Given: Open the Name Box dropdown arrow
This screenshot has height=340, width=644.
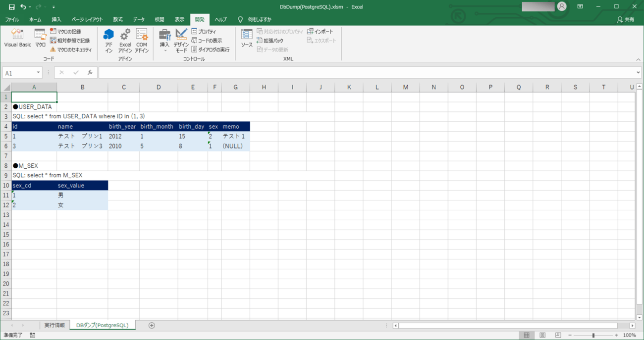Looking at the screenshot, I should point(38,73).
